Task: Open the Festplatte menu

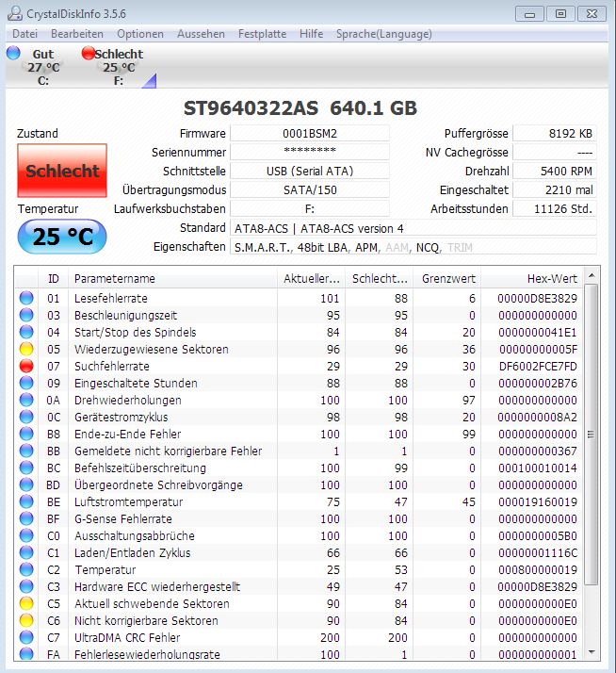Action: click(262, 34)
